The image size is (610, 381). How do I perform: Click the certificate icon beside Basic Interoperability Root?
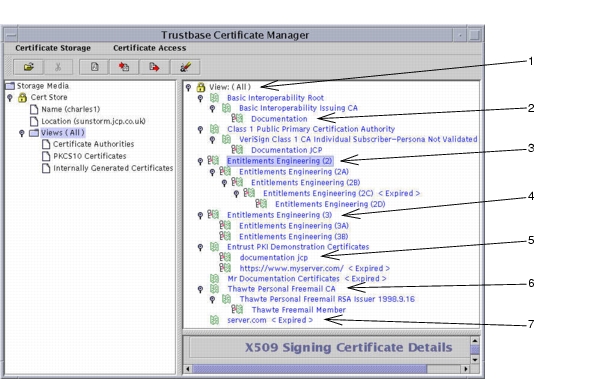tap(214, 97)
